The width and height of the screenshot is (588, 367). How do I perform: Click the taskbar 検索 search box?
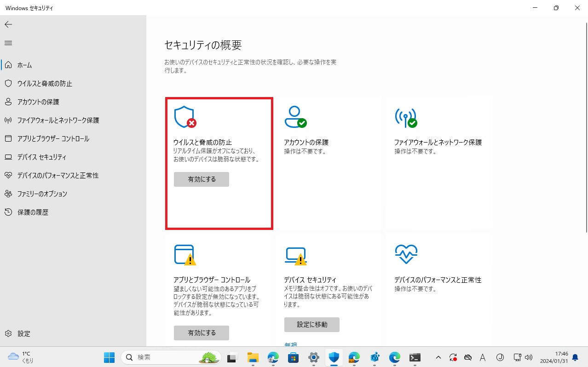[171, 357]
